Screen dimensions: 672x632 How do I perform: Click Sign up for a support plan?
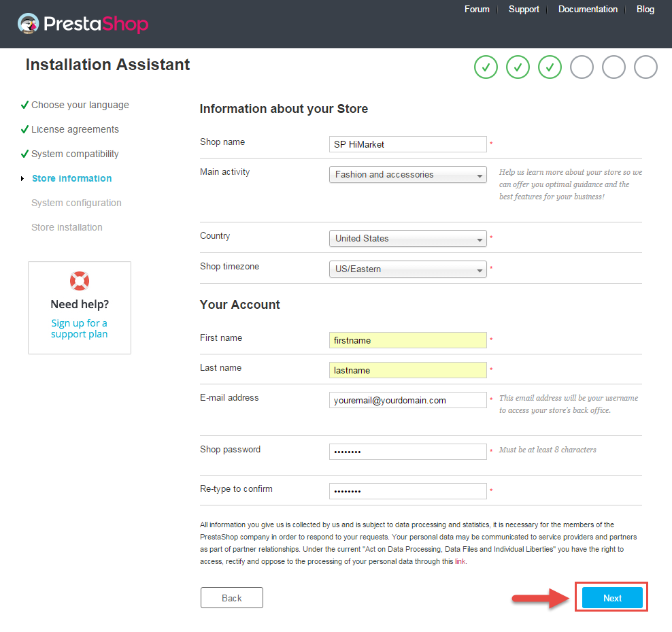click(x=80, y=329)
